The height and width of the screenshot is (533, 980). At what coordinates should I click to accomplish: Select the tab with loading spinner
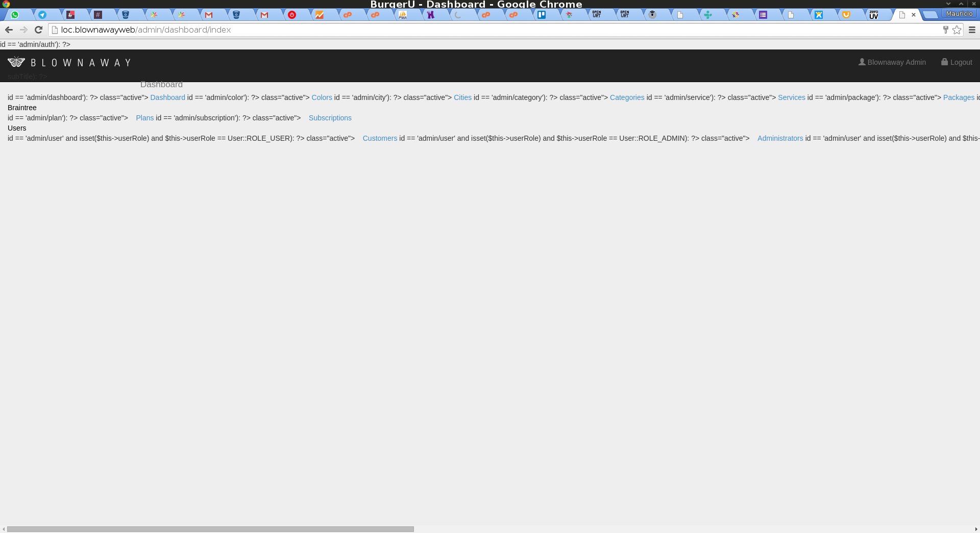click(458, 15)
